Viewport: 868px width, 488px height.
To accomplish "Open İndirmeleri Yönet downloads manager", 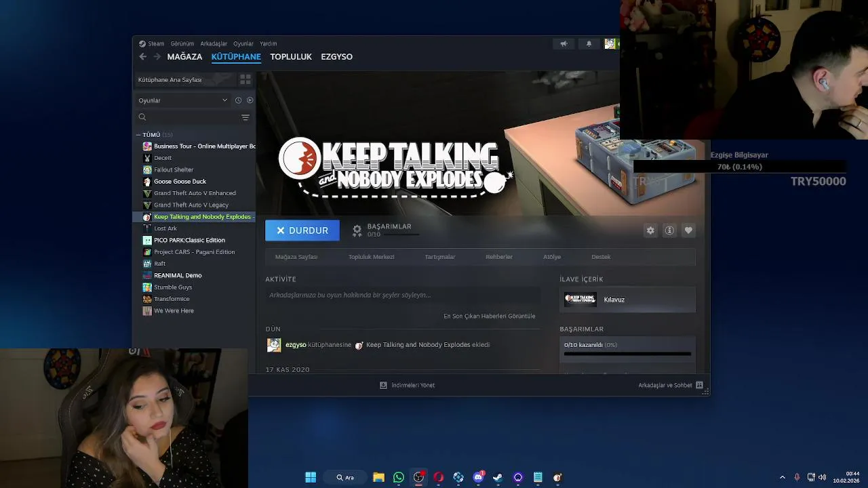I will point(407,385).
